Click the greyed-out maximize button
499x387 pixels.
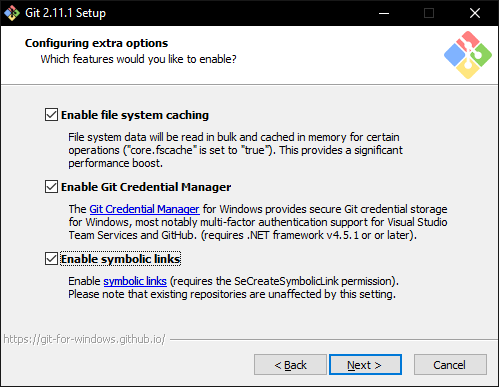pos(429,13)
